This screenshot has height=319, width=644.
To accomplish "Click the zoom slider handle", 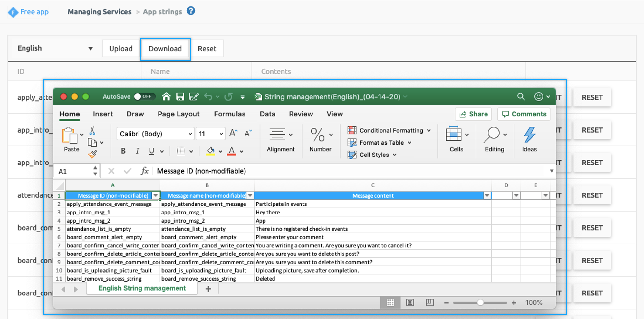I will point(480,303).
